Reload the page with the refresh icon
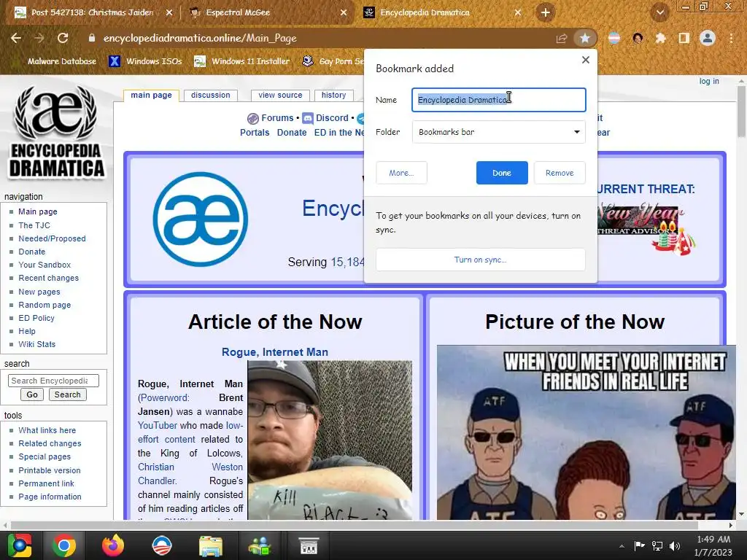The width and height of the screenshot is (747, 560). tap(63, 38)
